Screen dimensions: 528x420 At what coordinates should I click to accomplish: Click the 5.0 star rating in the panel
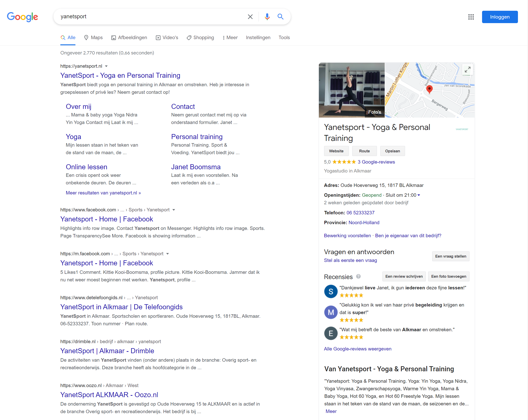343,162
